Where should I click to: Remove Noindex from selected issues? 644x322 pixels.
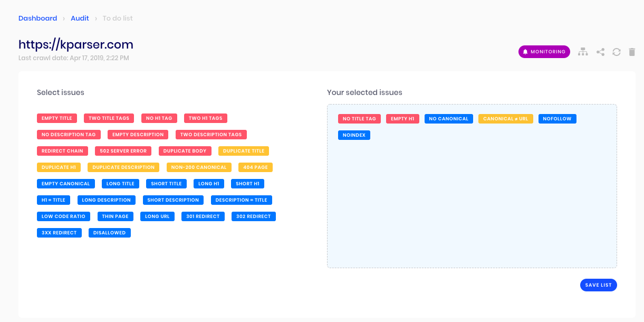354,135
